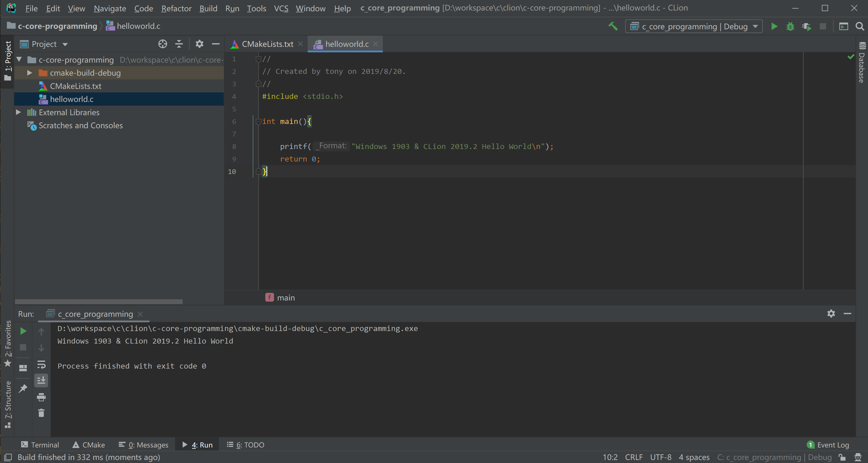Start debugging with the bug icon

[x=790, y=26]
